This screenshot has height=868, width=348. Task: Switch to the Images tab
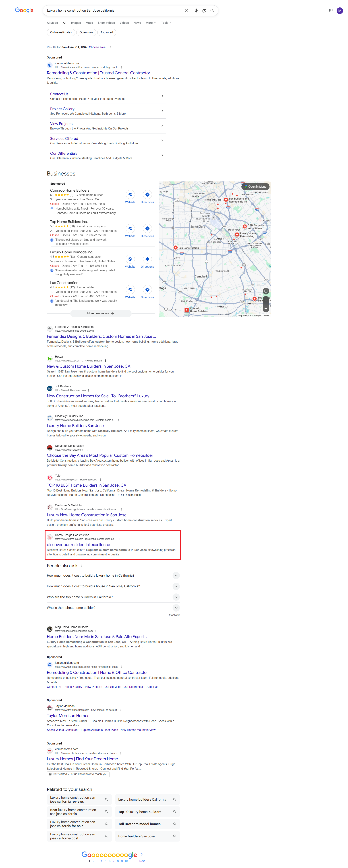click(x=76, y=23)
